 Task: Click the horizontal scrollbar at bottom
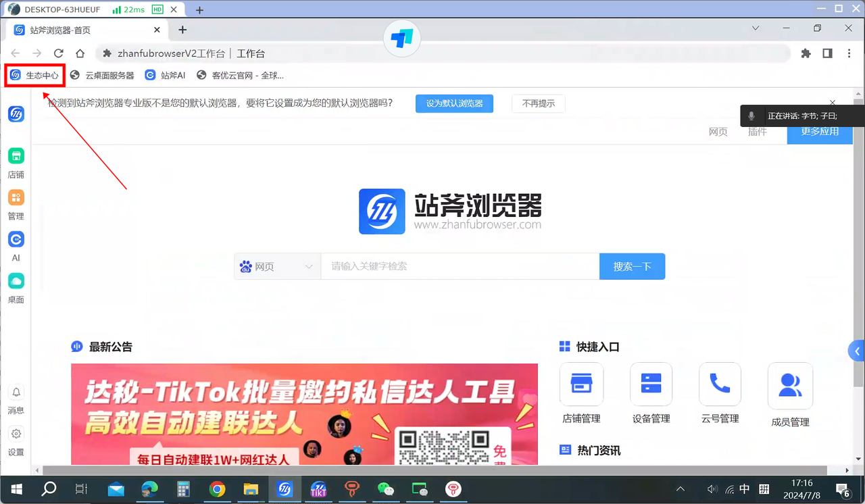coord(432,470)
